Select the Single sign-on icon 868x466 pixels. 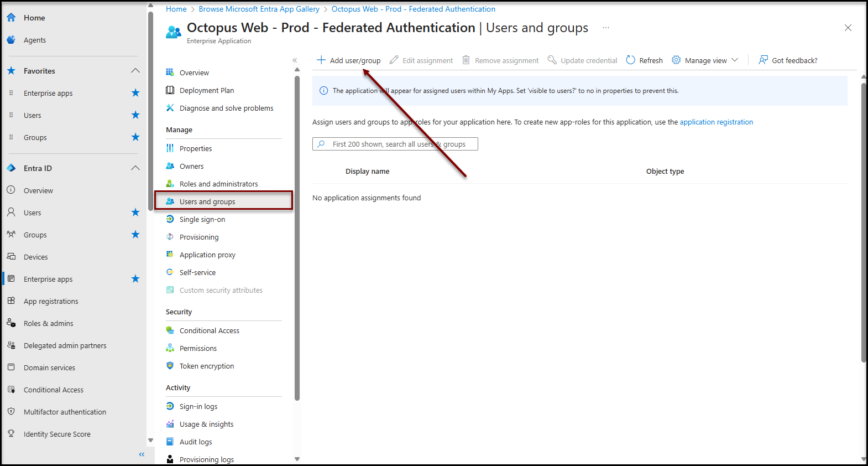pyautogui.click(x=170, y=219)
